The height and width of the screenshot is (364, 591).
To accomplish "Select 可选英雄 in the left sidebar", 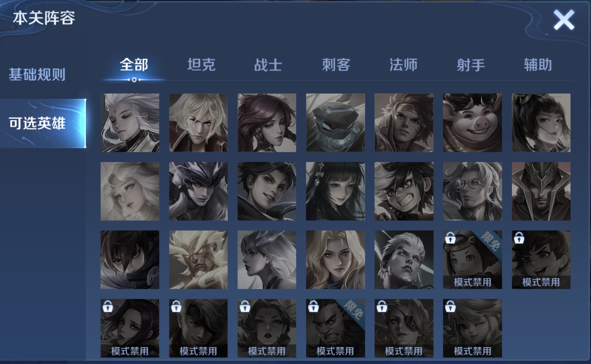I will click(x=43, y=123).
